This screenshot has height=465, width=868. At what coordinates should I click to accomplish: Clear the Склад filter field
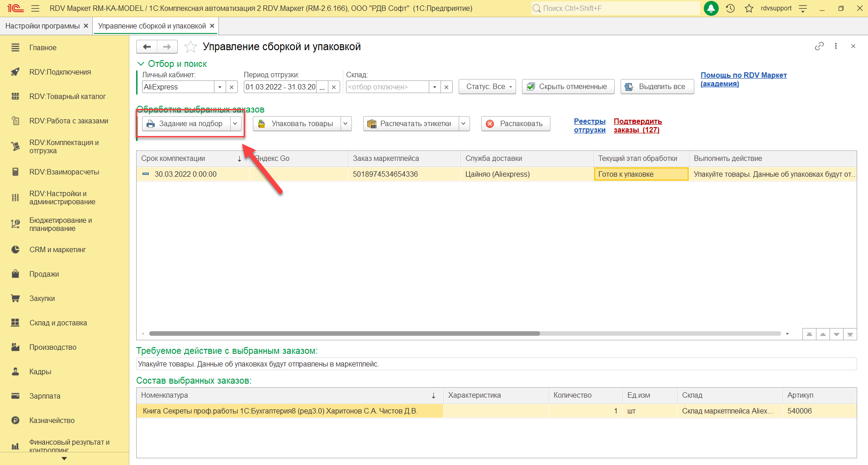446,87
